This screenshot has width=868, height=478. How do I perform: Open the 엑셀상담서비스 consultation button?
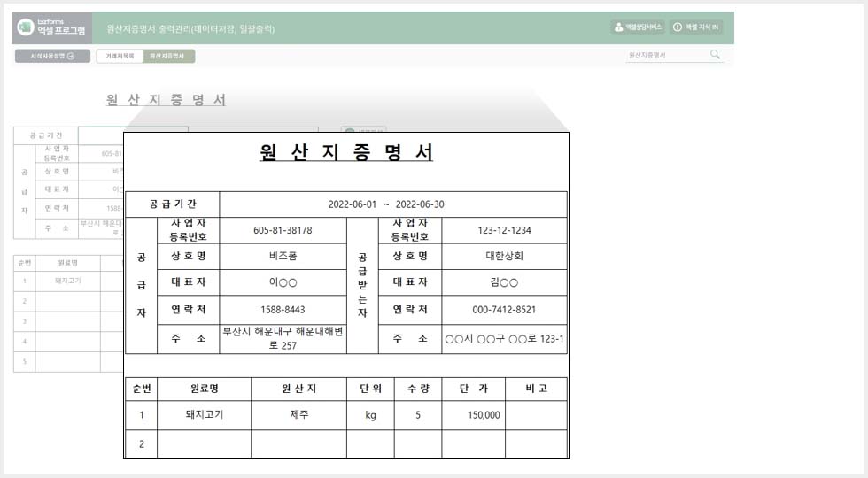tap(638, 27)
